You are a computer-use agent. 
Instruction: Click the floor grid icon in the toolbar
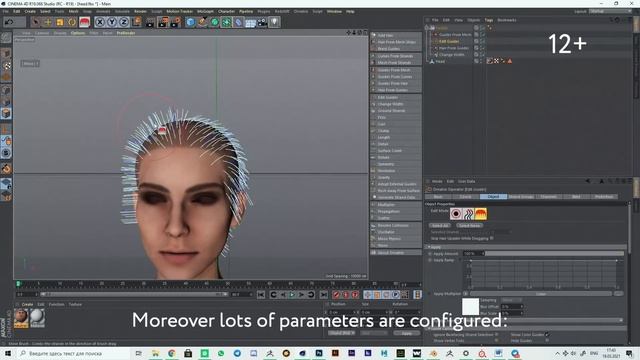[x=250, y=22]
